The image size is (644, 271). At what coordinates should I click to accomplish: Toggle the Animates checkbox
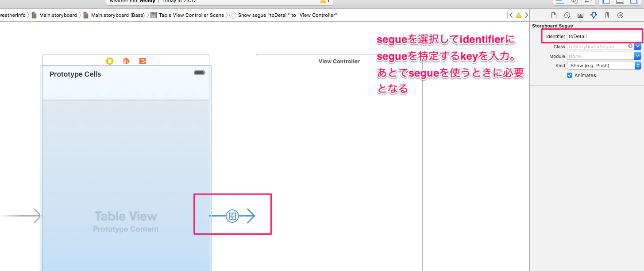point(570,75)
